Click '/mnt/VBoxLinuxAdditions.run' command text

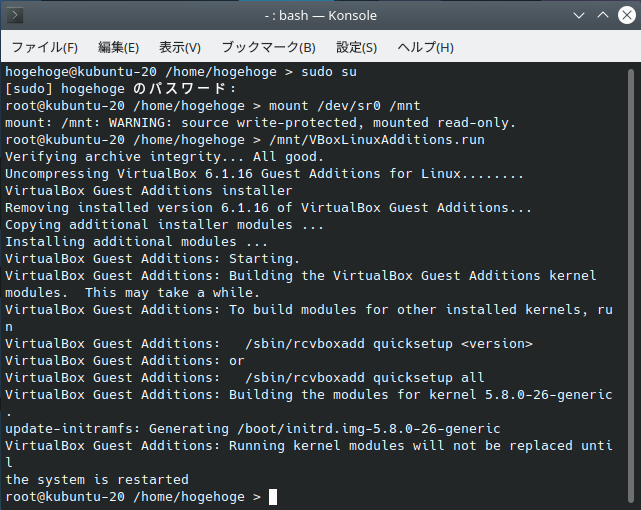pyautogui.click(x=377, y=140)
